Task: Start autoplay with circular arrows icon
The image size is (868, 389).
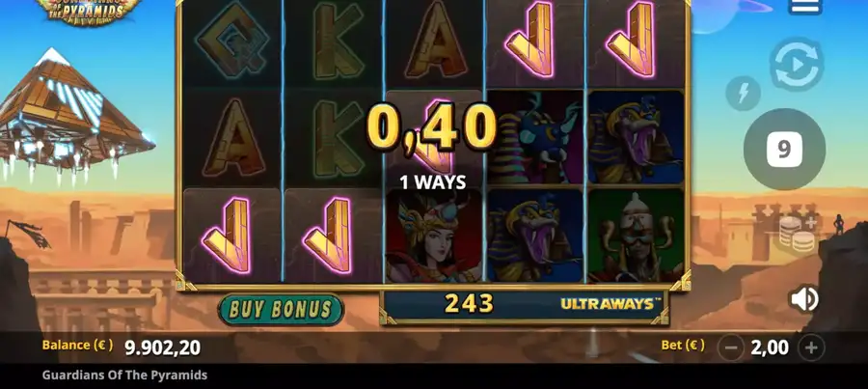Action: click(797, 65)
